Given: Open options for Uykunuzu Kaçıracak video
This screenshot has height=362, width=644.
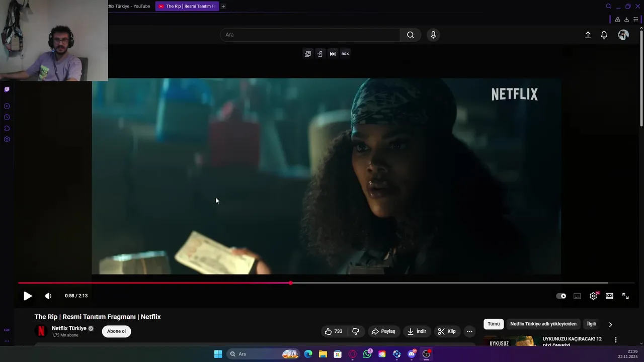Looking at the screenshot, I should coord(615,340).
